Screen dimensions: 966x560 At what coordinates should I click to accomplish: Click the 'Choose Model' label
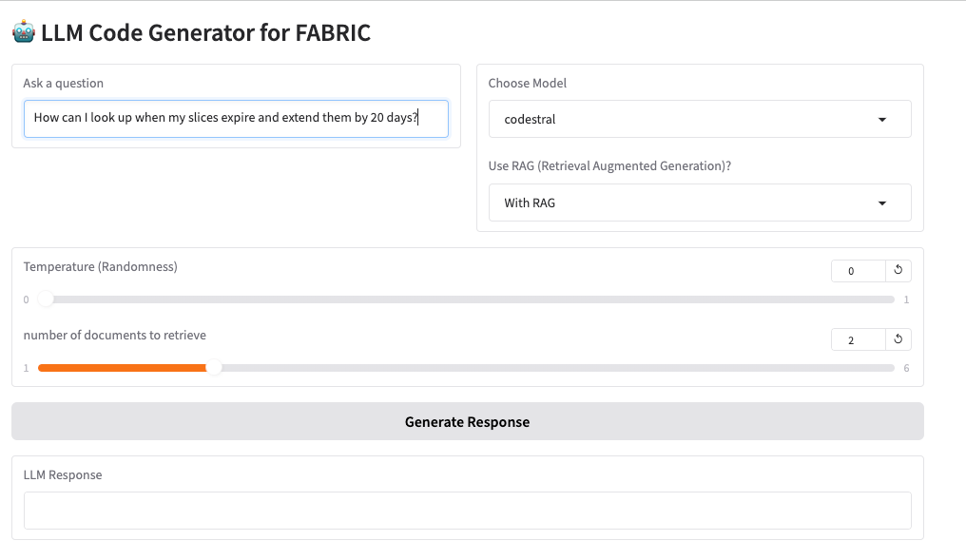pyautogui.click(x=527, y=84)
